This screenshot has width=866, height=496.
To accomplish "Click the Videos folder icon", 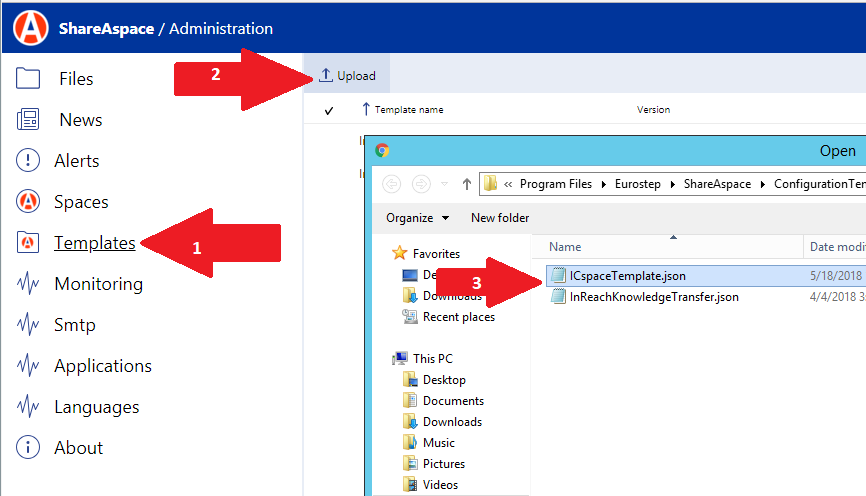I will click(x=410, y=484).
